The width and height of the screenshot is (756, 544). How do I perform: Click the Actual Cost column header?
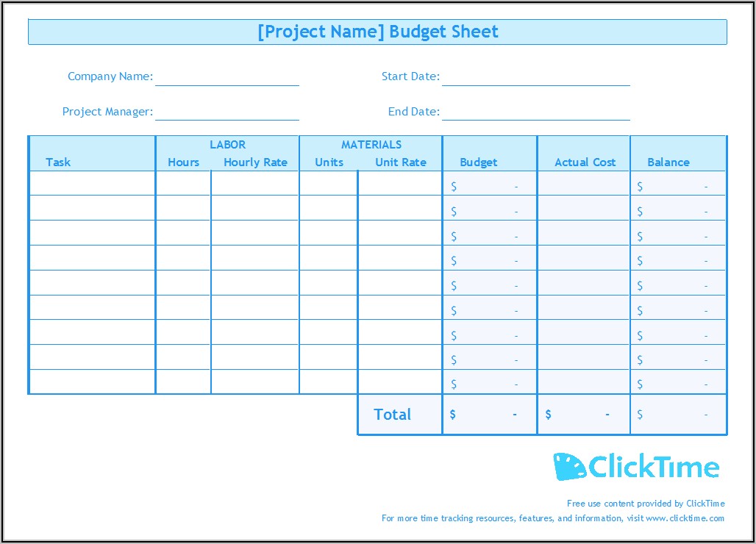[585, 162]
